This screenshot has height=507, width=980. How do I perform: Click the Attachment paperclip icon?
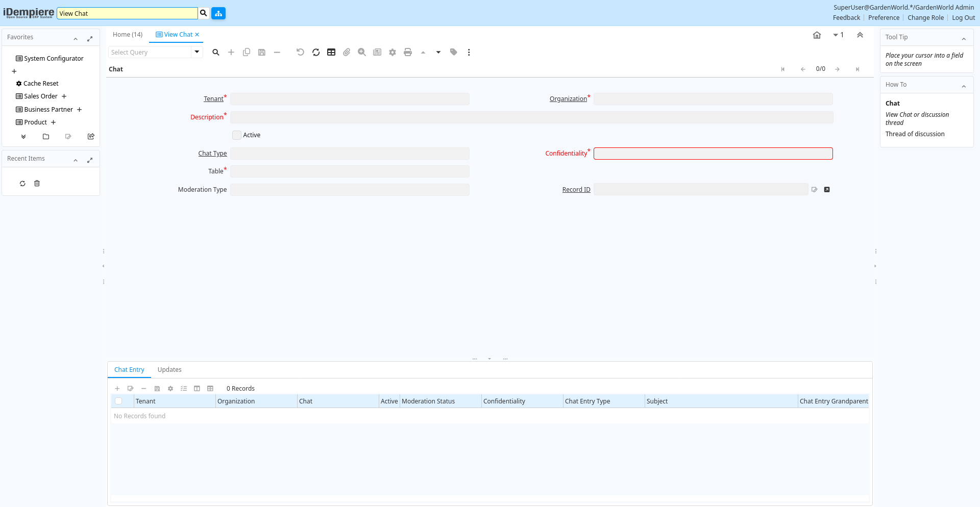(347, 52)
